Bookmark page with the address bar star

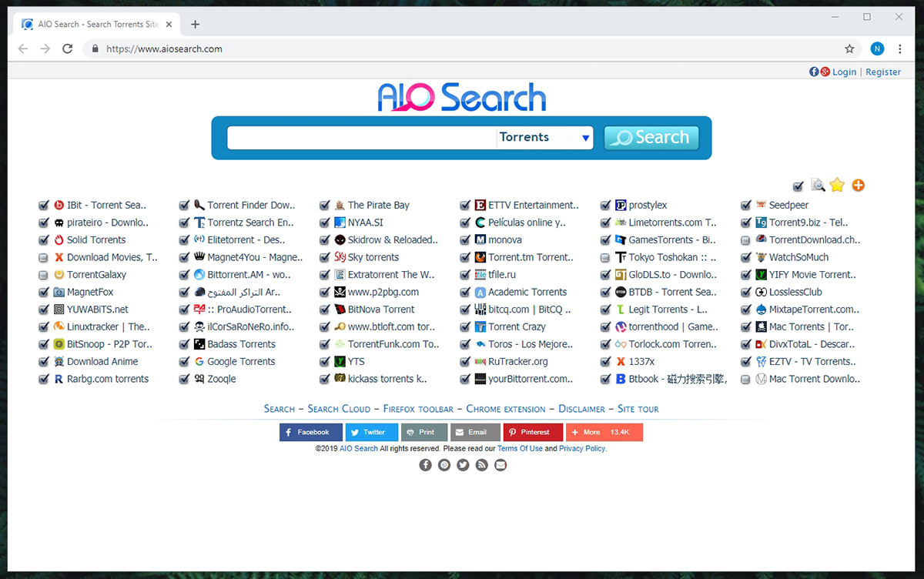click(849, 49)
